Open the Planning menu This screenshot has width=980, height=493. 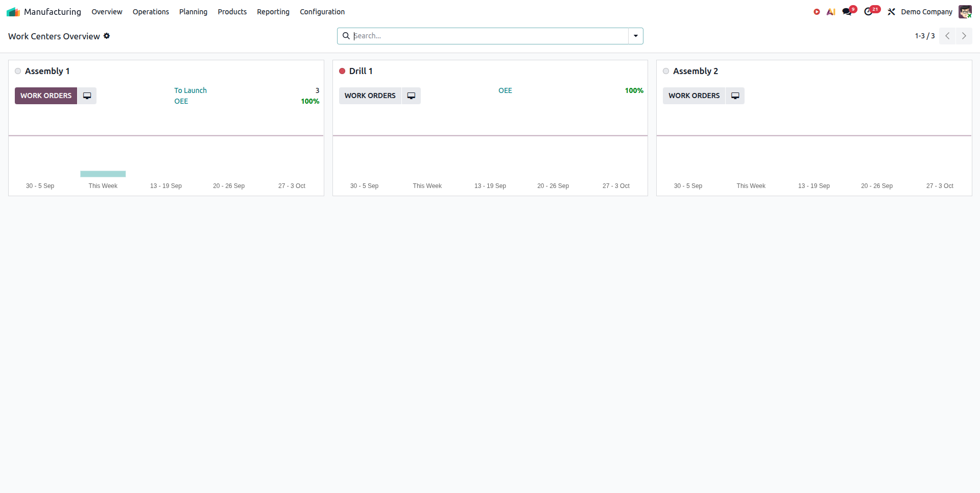point(193,12)
